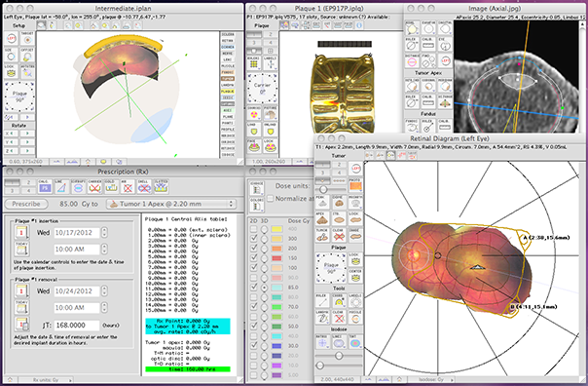Click insertion date stepper arrows
This screenshot has width=588, height=386.
click(x=104, y=232)
